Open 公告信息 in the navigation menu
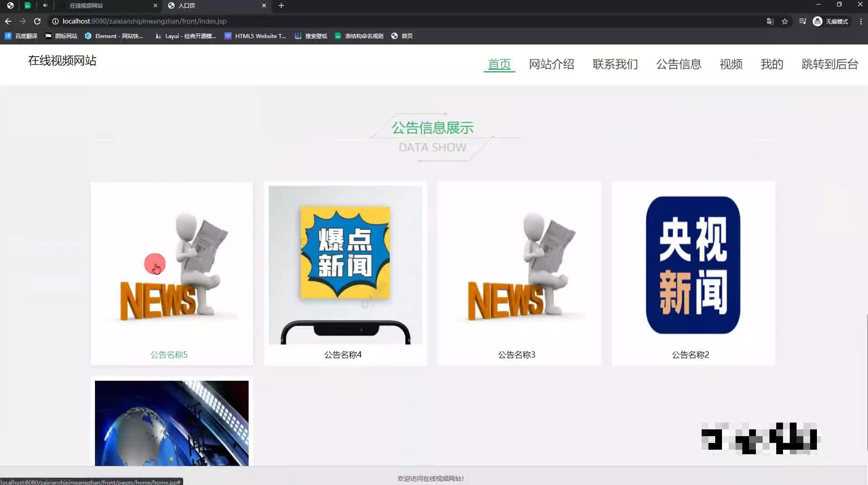This screenshot has width=868, height=485. [x=679, y=64]
